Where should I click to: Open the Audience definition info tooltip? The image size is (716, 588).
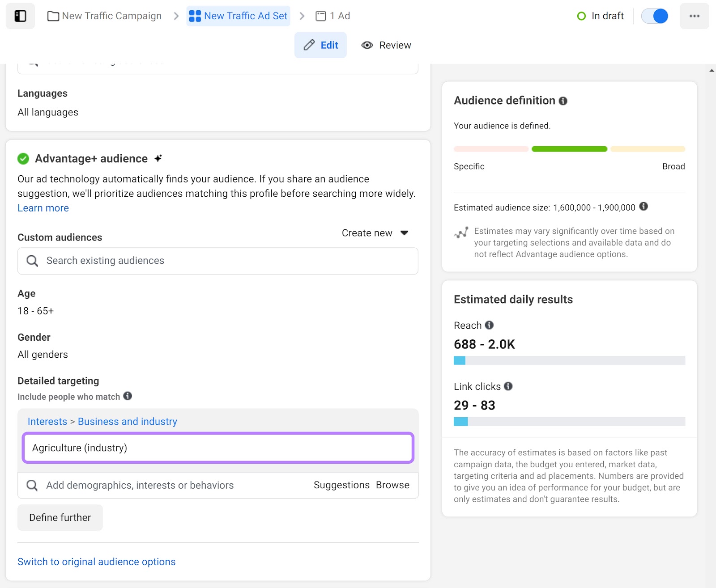[x=563, y=101]
